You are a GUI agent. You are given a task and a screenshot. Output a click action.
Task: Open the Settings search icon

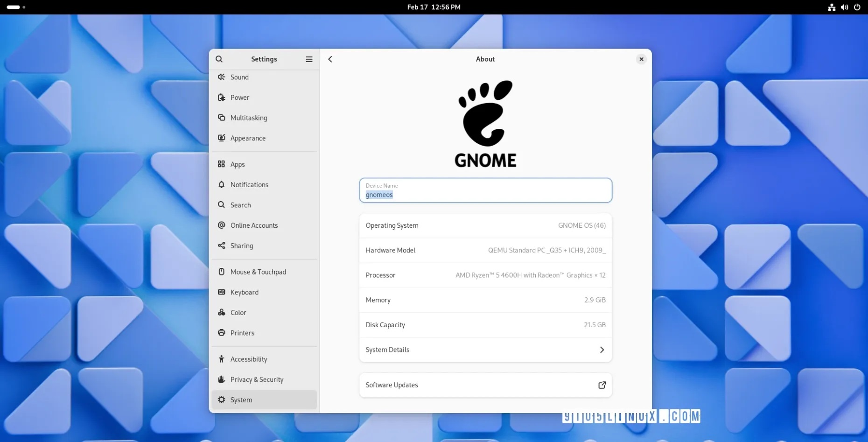219,59
